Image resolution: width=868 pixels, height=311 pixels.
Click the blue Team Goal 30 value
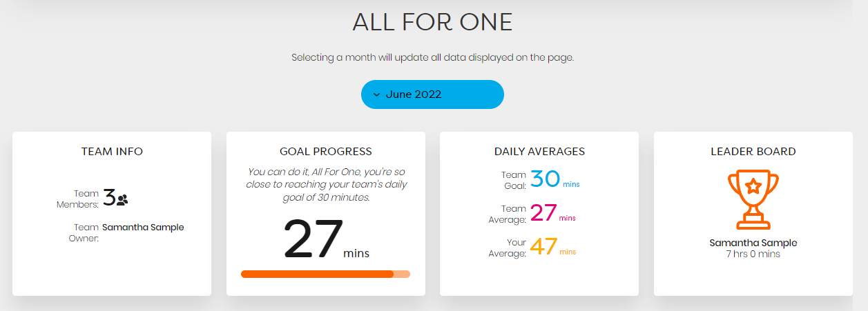(545, 179)
